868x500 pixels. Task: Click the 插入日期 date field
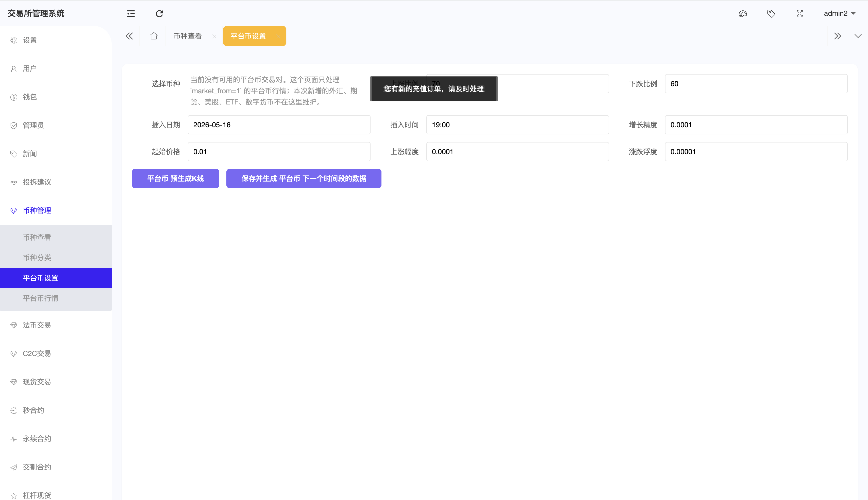point(279,125)
